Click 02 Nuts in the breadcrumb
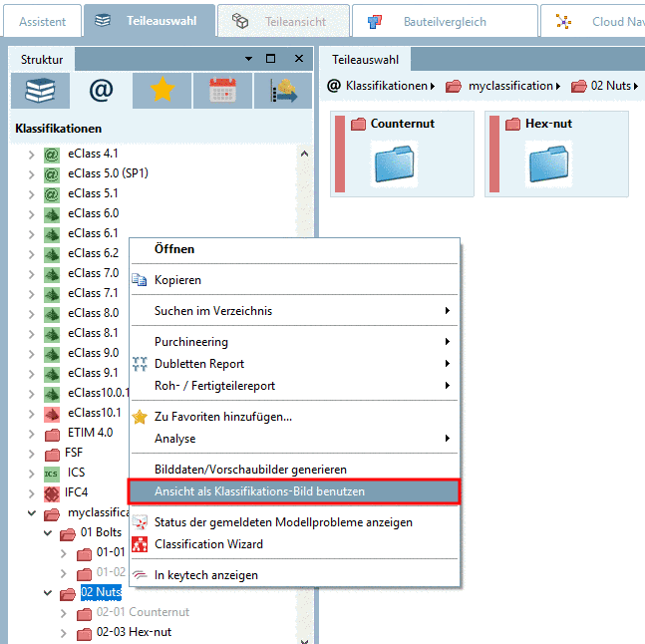The image size is (645, 644). point(611,86)
